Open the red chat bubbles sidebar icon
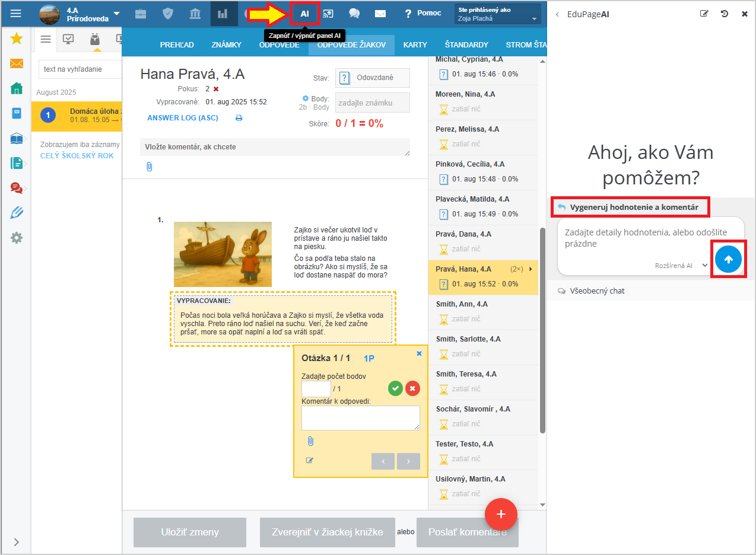This screenshot has width=756, height=555. click(17, 188)
